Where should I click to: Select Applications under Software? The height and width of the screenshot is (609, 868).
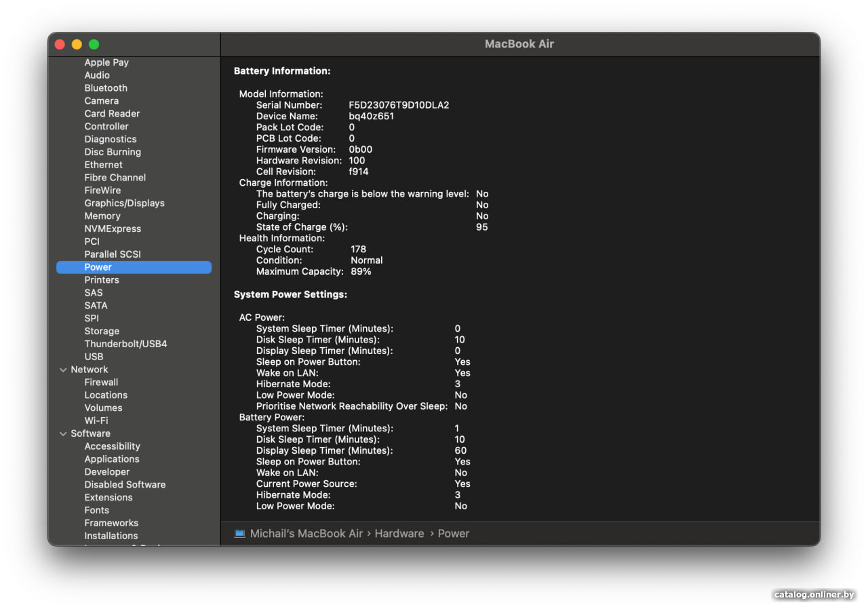click(112, 459)
